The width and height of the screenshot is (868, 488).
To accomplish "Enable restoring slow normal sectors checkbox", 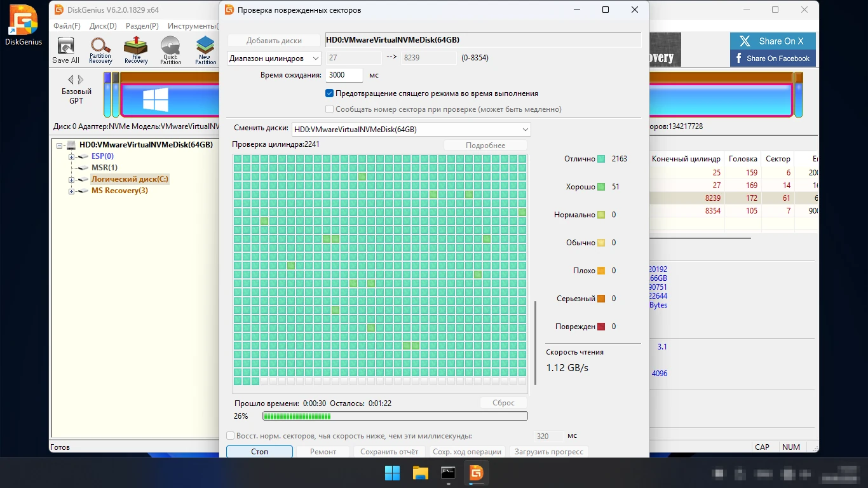I will pyautogui.click(x=231, y=436).
